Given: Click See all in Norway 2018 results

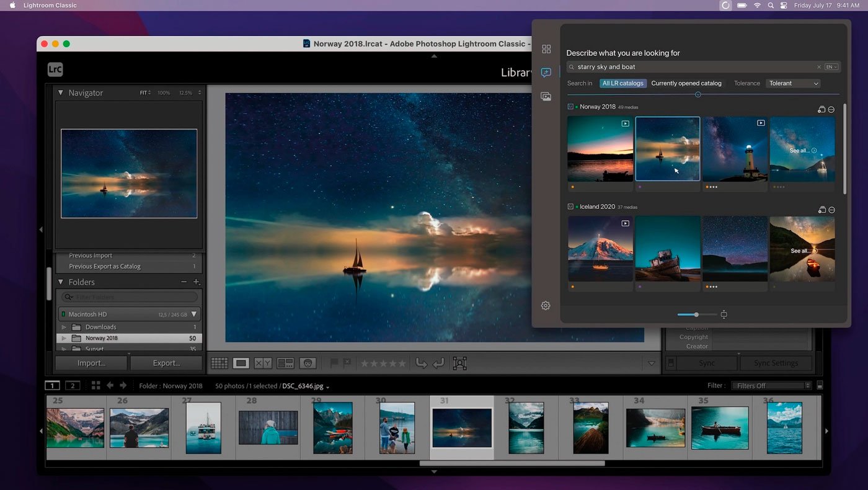Looking at the screenshot, I should coord(803,151).
